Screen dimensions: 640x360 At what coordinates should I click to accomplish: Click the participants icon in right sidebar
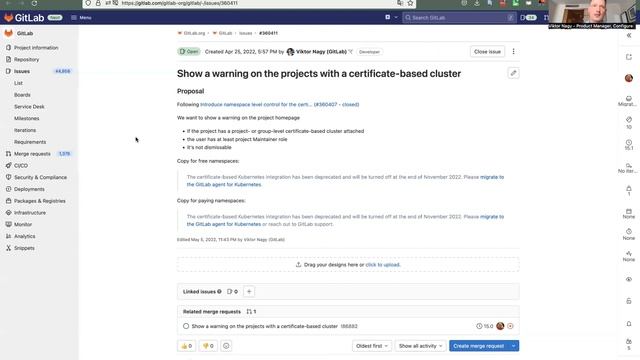629,342
